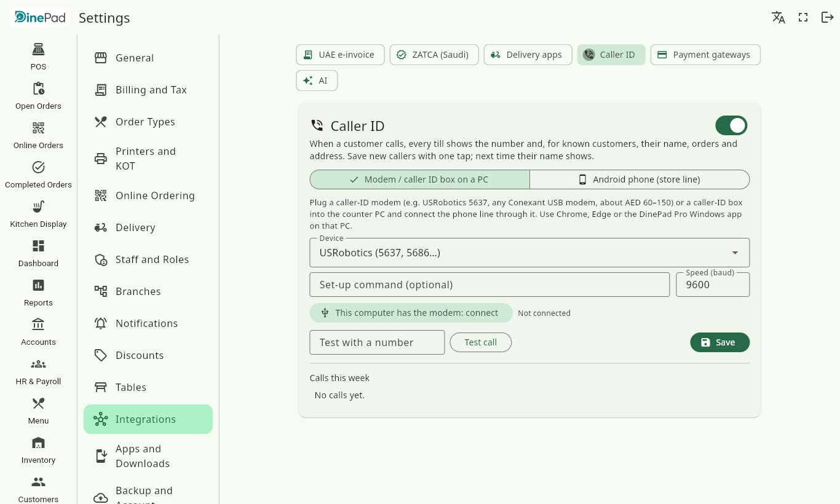
Task: Open Accounts bank icon
Action: 38,325
